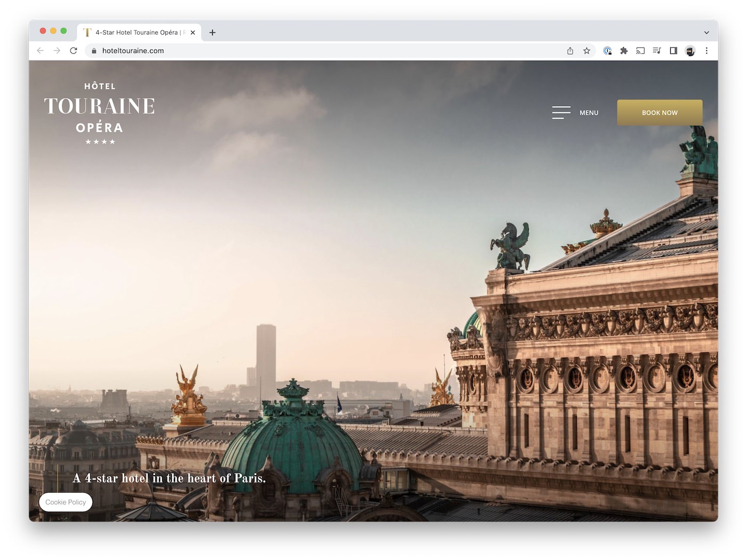Open the hamburger menu icon
Viewport: 747px width, 560px height.
(x=561, y=113)
